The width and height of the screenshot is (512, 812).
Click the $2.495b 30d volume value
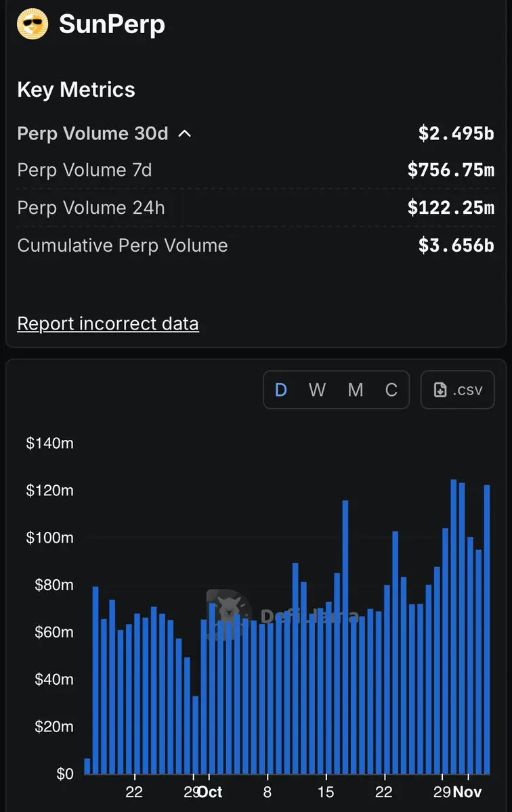456,133
